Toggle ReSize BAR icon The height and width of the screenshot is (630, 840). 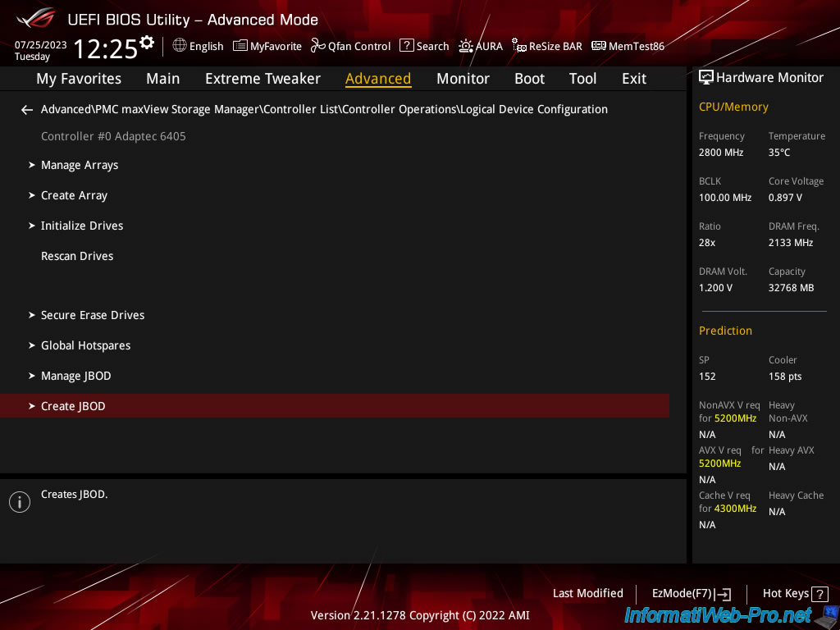(518, 46)
